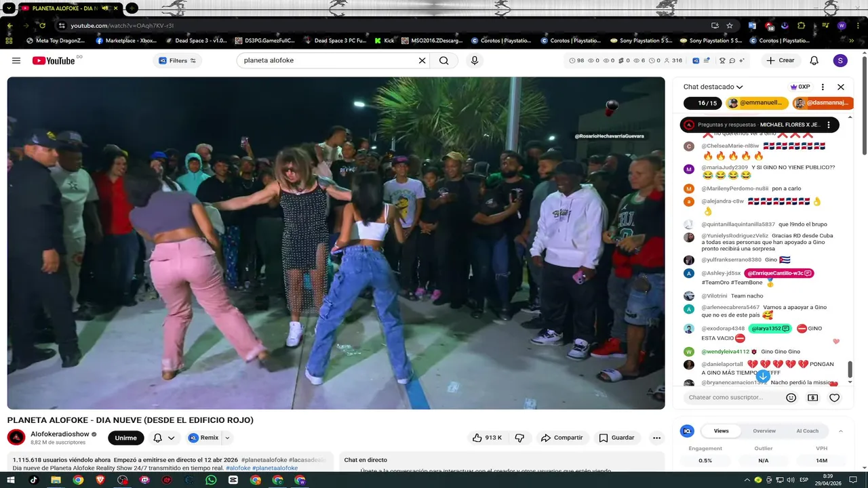Viewport: 868px width, 488px height.
Task: Close the live chat panel
Action: (x=841, y=87)
